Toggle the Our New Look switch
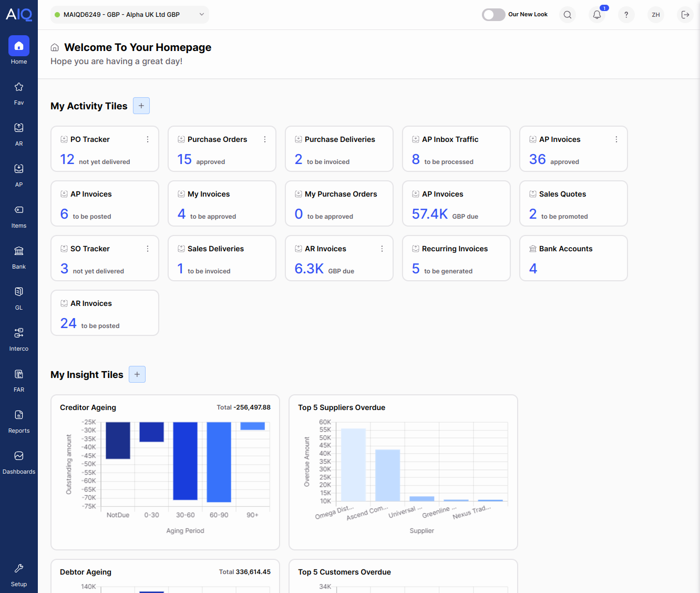Image resolution: width=700 pixels, height=593 pixels. [x=493, y=15]
